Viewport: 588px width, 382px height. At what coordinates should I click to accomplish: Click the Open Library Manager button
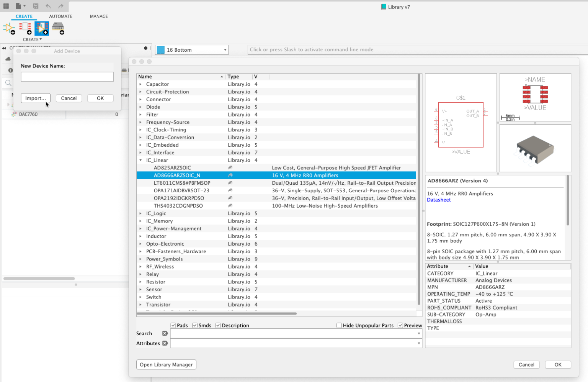click(x=166, y=364)
